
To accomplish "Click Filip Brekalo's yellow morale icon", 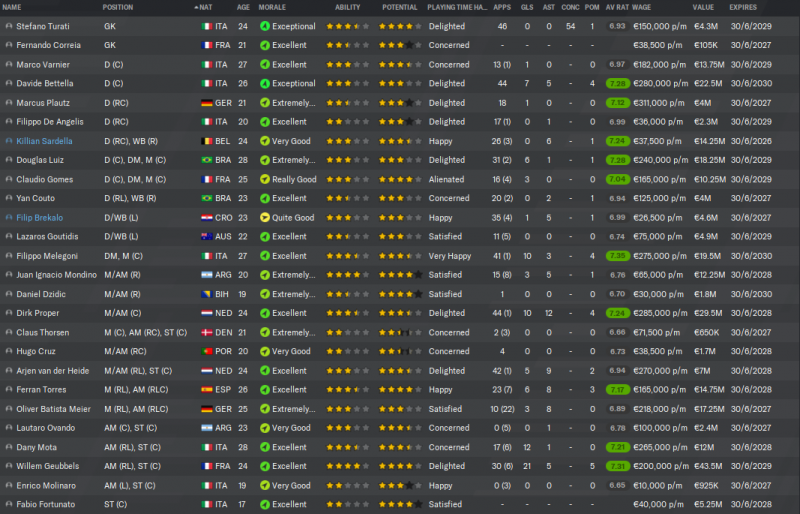I will pyautogui.click(x=264, y=217).
